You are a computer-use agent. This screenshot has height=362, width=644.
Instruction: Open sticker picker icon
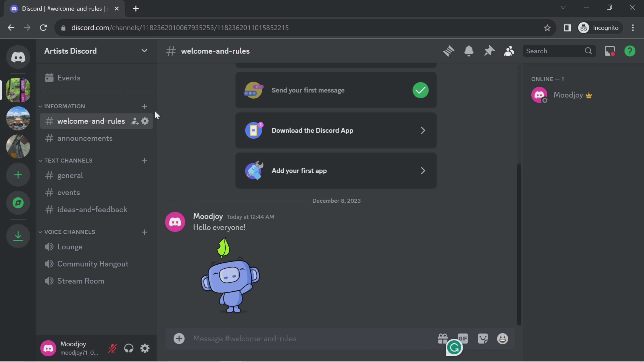point(483,339)
